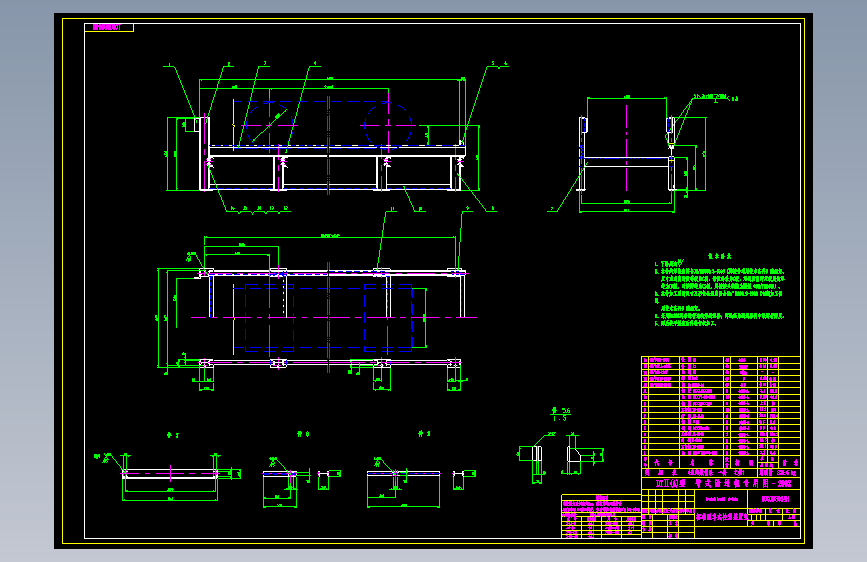Click the red vertical centerline in the front elevation view
Screen dimensions: 867x562
(x=328, y=145)
